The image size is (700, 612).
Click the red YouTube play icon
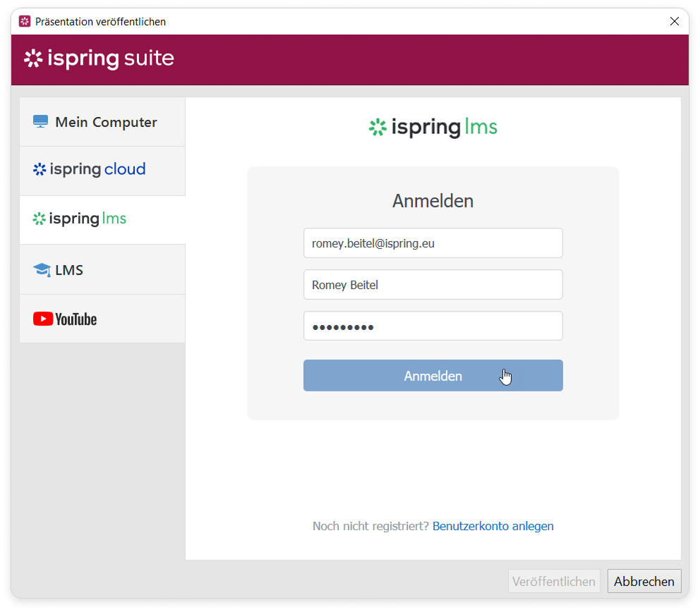coord(42,319)
